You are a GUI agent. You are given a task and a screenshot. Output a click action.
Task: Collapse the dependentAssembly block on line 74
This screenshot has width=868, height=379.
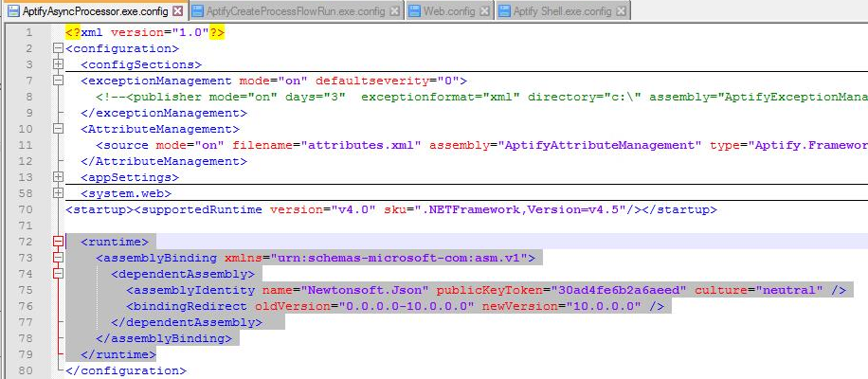[58, 273]
